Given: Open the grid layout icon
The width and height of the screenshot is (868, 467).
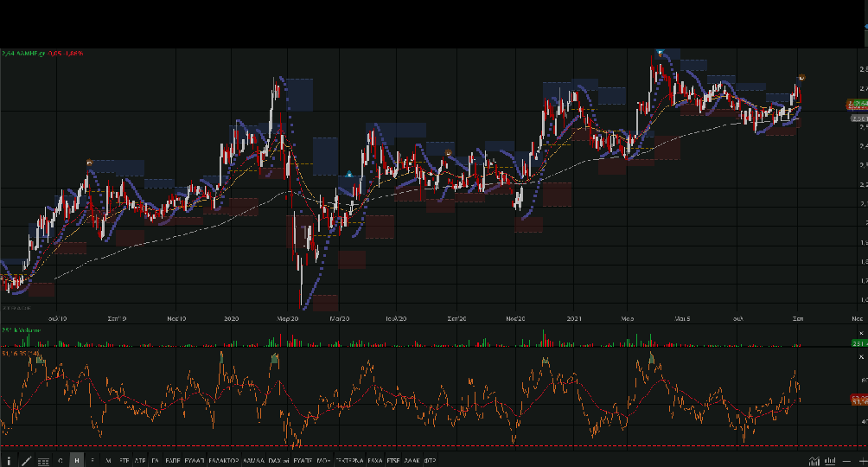Looking at the screenshot, I should point(43,461).
